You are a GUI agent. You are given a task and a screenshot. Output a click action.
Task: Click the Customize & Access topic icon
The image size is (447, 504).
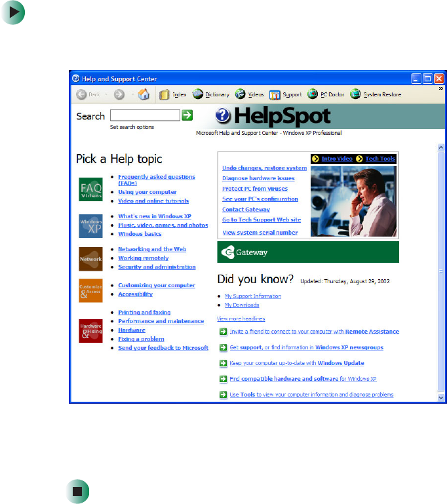(91, 290)
